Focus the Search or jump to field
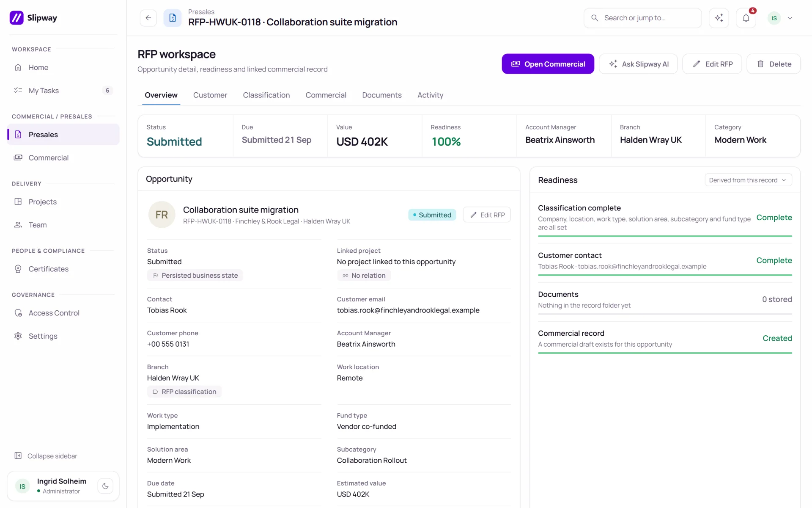 tap(642, 18)
